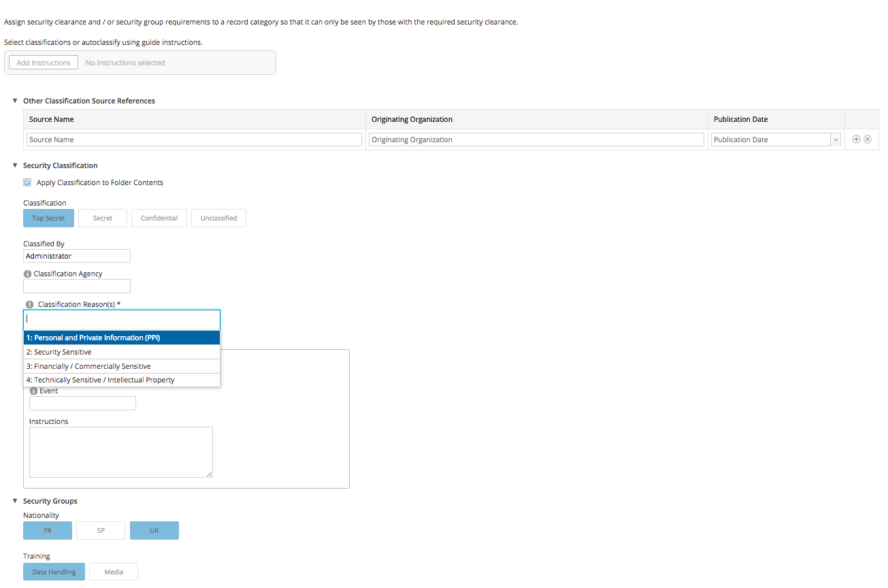Enable the Media training group
This screenshot has width=888, height=588.
click(114, 572)
